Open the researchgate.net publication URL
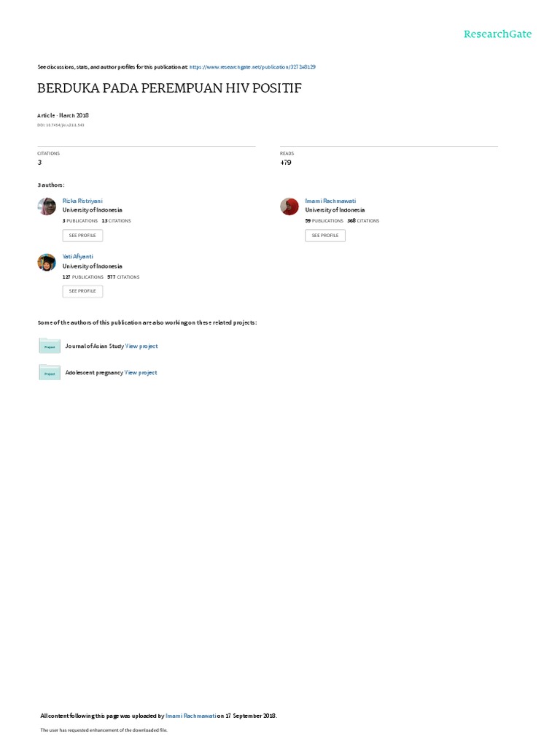This screenshot has width=560, height=747. [252, 67]
